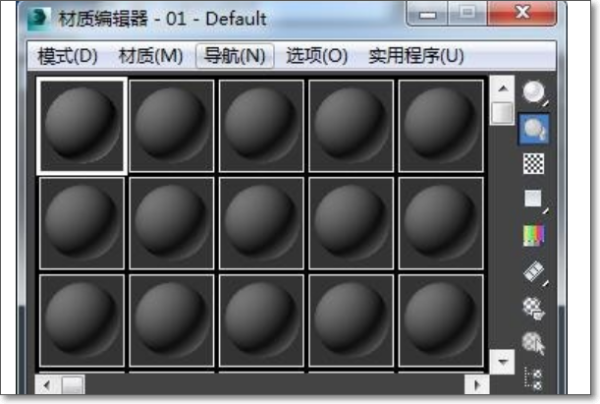Click the vertical scrollbar down arrow
The height and width of the screenshot is (404, 600).
[x=502, y=362]
